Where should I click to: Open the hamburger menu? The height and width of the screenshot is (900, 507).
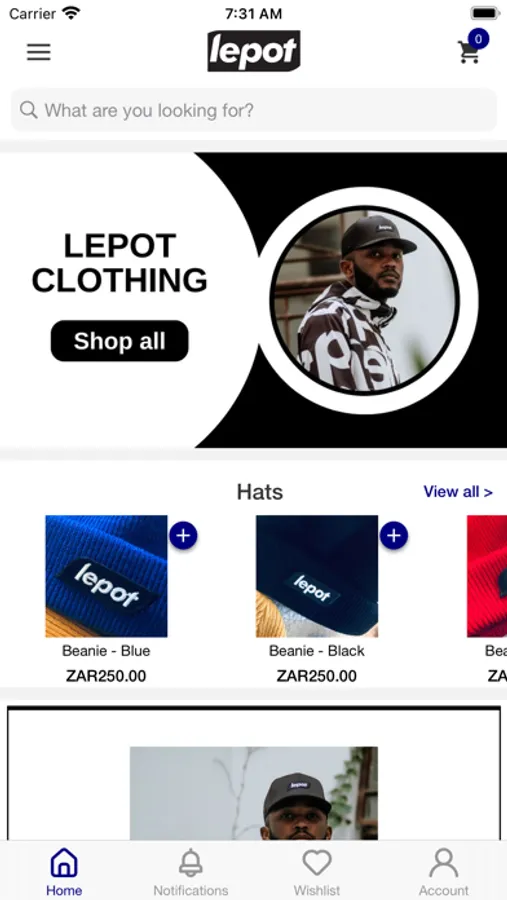click(x=38, y=52)
